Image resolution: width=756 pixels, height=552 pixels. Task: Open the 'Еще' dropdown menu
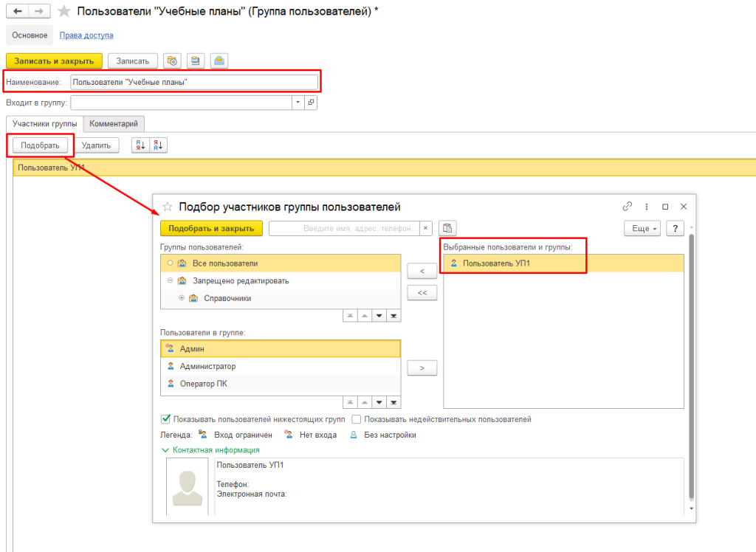(643, 228)
